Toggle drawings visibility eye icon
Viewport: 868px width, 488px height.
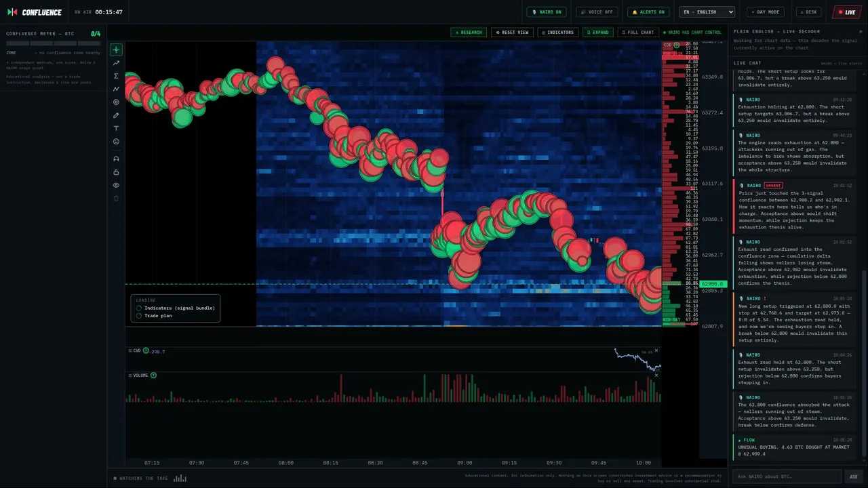[x=116, y=185]
